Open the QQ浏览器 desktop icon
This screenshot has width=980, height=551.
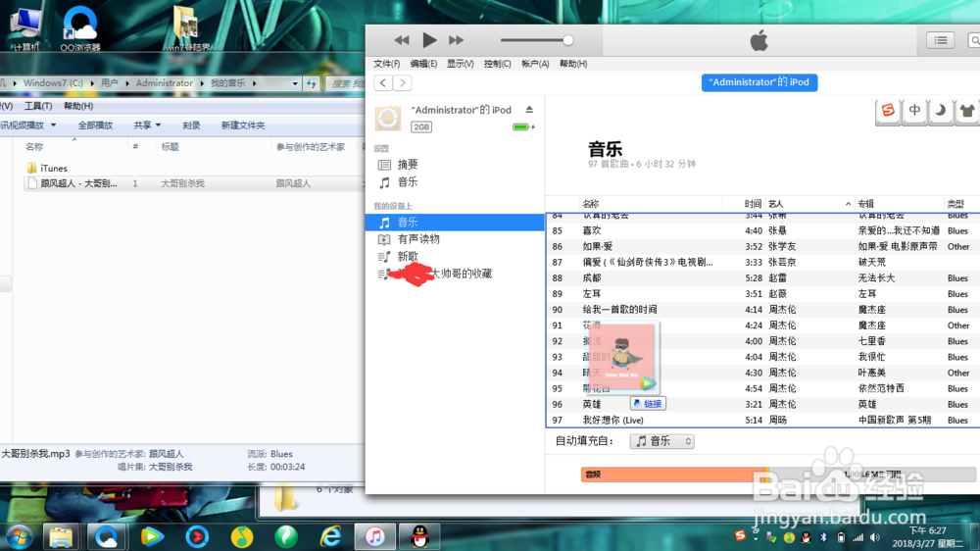(80, 28)
